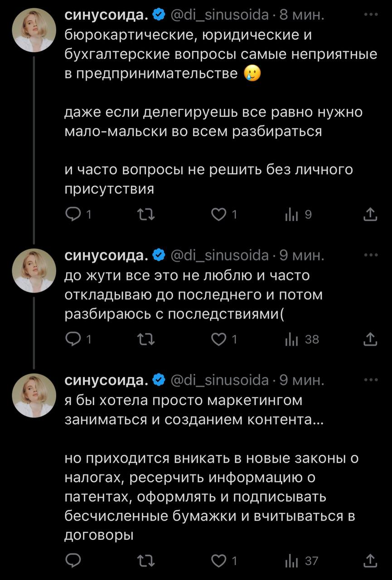Like the last tweet about marketing

point(219,561)
